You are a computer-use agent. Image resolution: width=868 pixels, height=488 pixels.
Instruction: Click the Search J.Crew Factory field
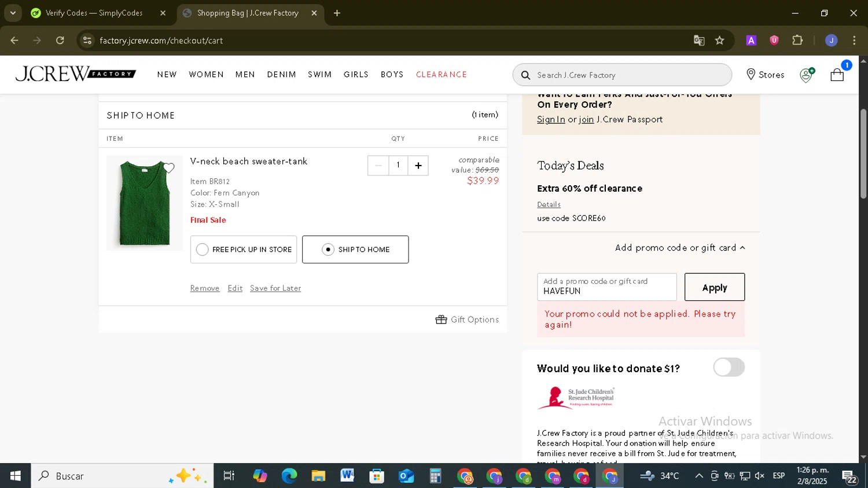(622, 75)
